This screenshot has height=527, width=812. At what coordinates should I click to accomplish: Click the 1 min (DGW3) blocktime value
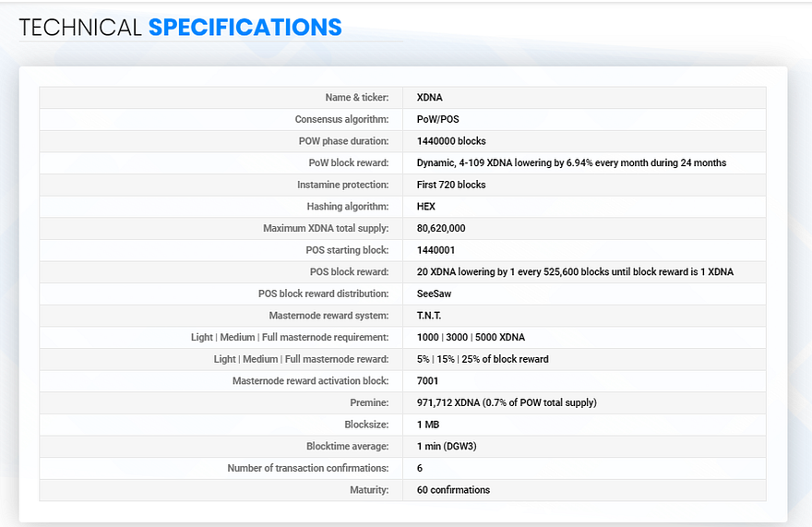click(447, 446)
